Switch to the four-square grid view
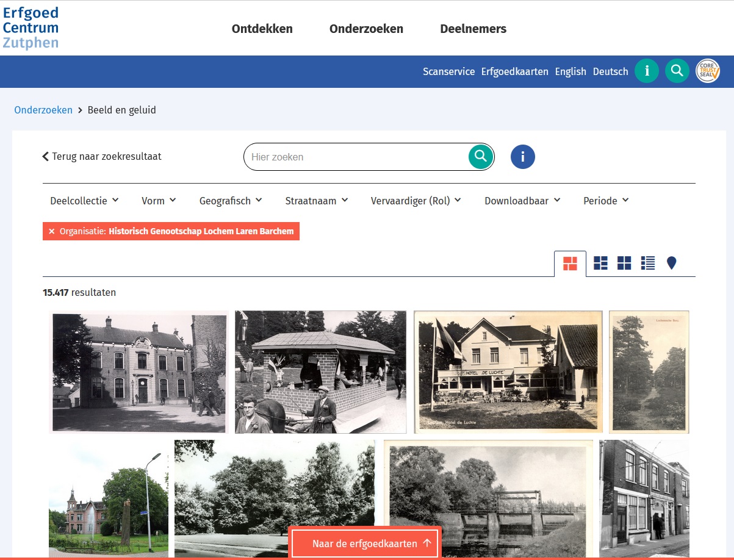Image resolution: width=734 pixels, height=560 pixels. (624, 263)
